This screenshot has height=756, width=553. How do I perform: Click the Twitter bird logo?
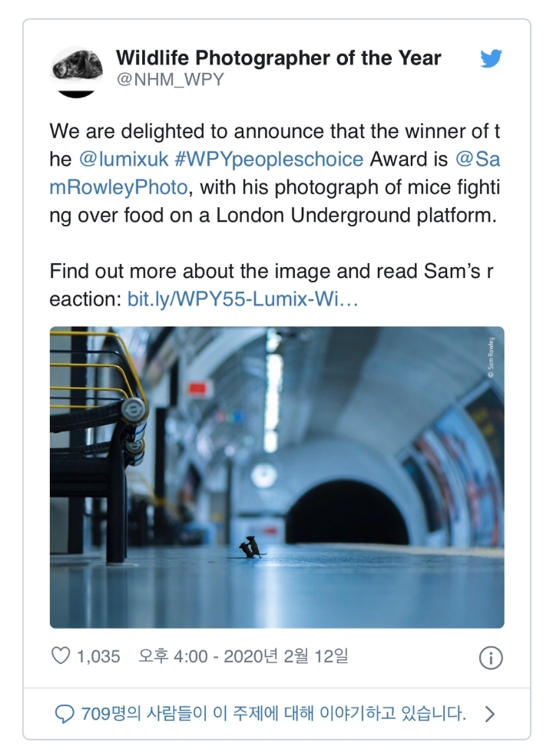pyautogui.click(x=491, y=59)
